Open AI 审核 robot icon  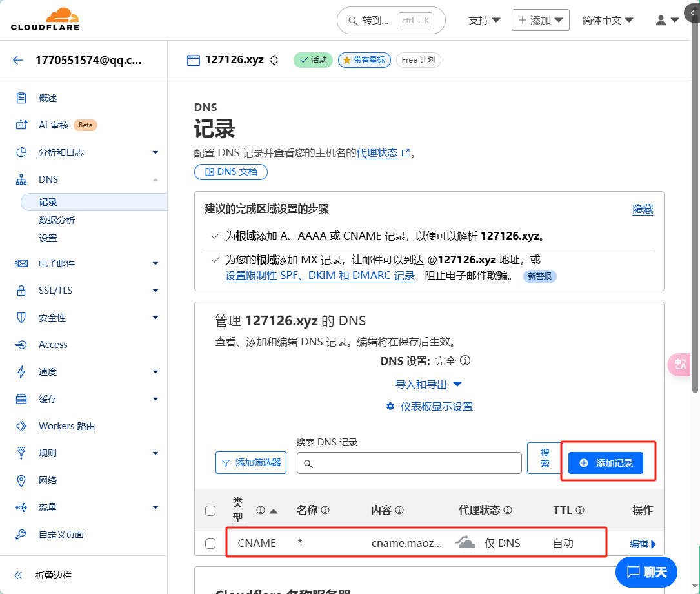[x=21, y=125]
